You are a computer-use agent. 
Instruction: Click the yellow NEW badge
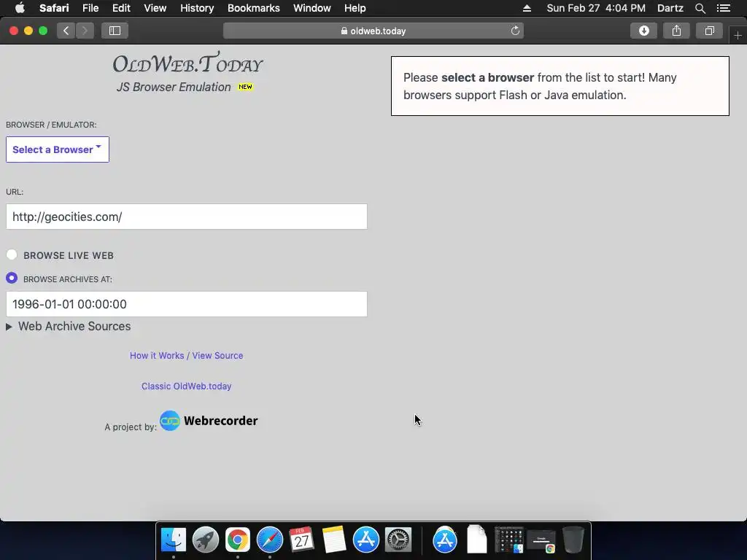pyautogui.click(x=245, y=87)
